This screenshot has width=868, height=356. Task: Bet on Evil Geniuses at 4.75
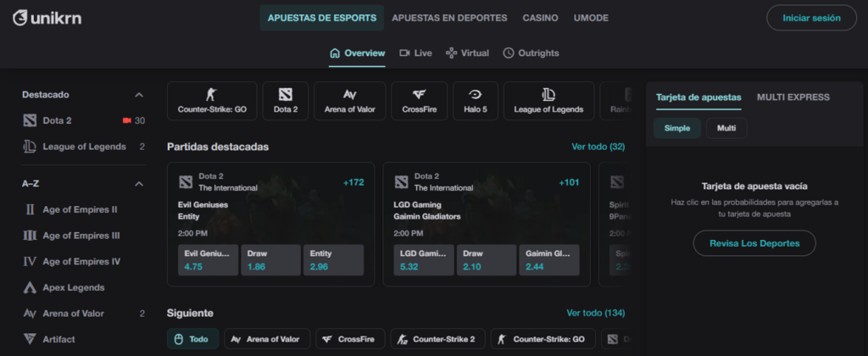[x=209, y=260]
